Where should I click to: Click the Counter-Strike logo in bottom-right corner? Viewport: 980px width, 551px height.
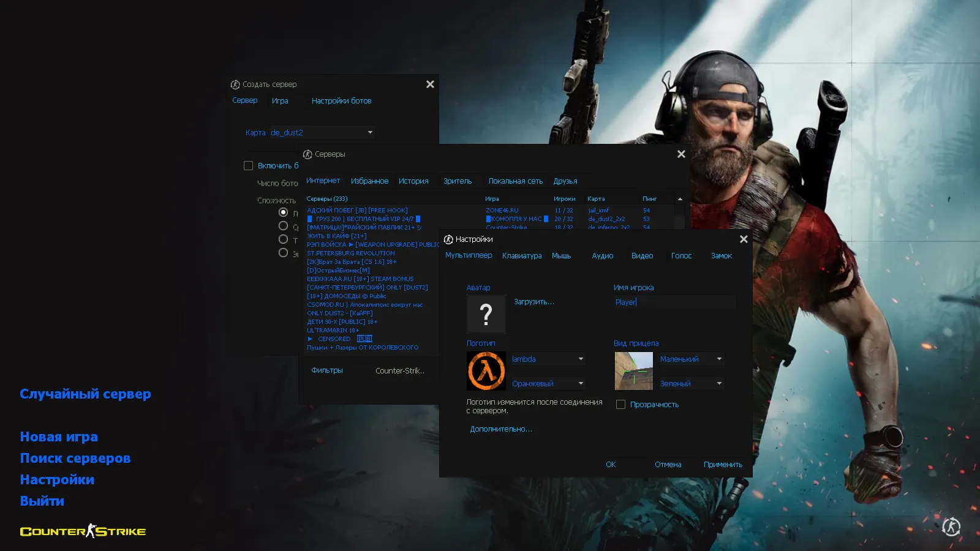(951, 527)
